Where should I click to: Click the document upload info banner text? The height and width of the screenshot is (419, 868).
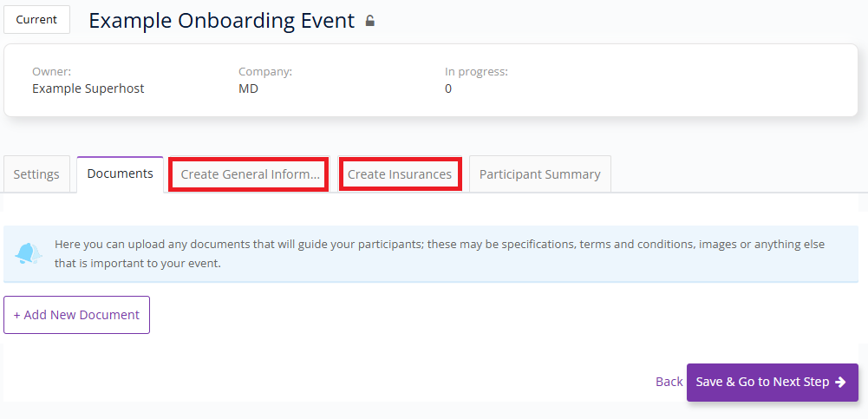pyautogui.click(x=440, y=253)
